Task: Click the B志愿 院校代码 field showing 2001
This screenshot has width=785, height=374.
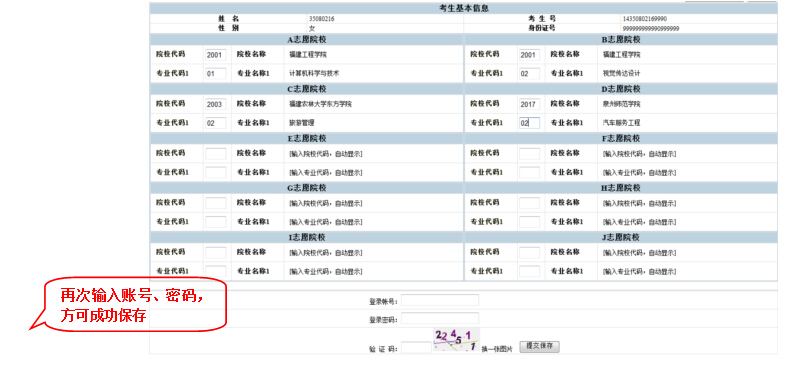Action: tap(529, 55)
